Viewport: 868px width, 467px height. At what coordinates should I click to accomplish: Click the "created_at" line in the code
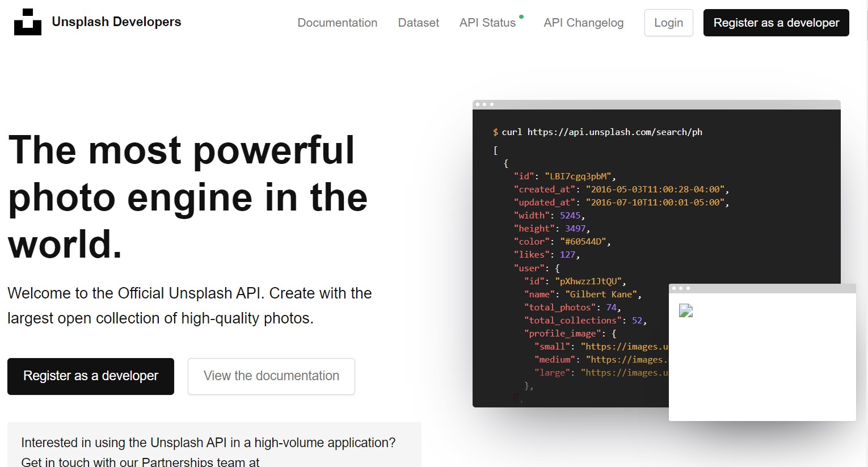click(x=621, y=189)
